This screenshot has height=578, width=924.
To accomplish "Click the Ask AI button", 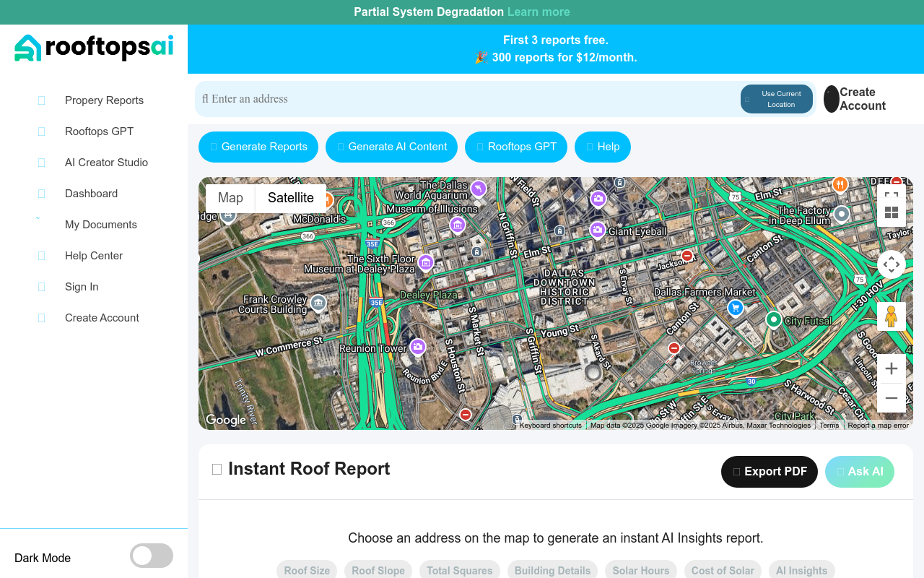I will [x=860, y=472].
